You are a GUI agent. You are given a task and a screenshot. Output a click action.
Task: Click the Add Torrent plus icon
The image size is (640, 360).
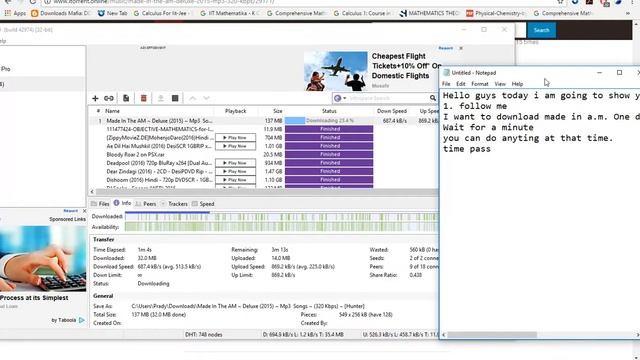(95, 98)
